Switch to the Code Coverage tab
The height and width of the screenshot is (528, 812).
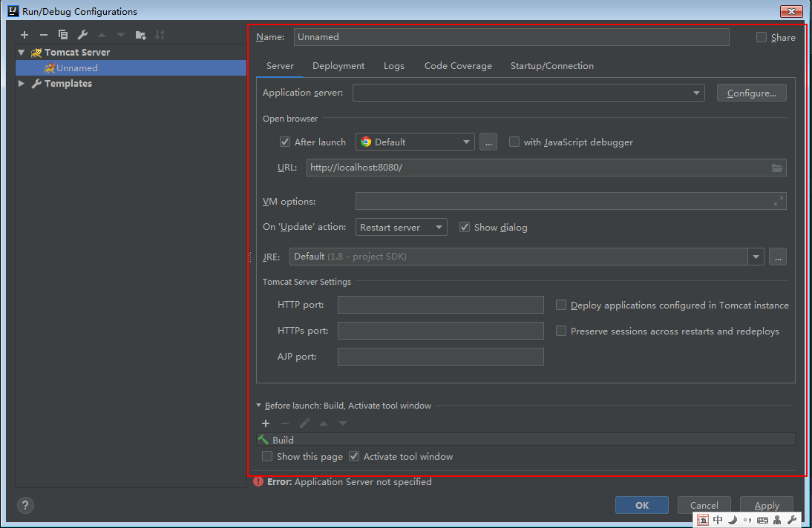point(458,66)
